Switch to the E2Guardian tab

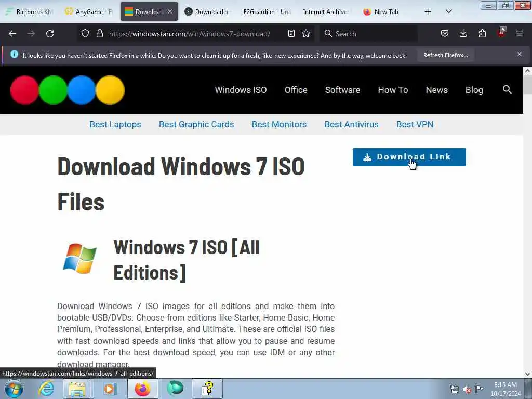tap(267, 12)
